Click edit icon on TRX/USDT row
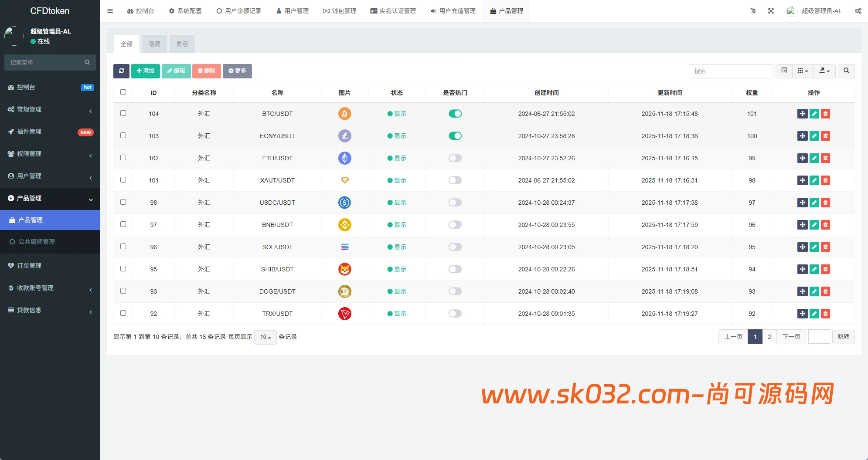868x460 pixels. point(814,314)
